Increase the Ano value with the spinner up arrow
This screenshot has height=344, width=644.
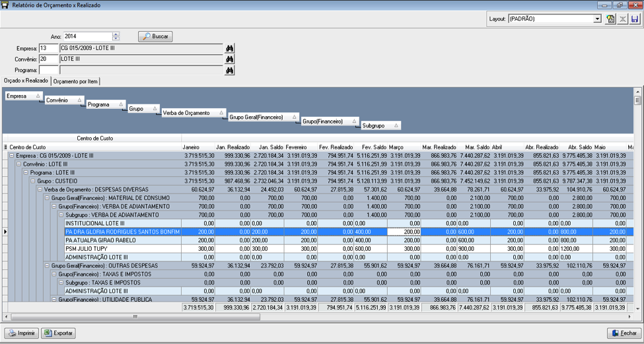116,34
